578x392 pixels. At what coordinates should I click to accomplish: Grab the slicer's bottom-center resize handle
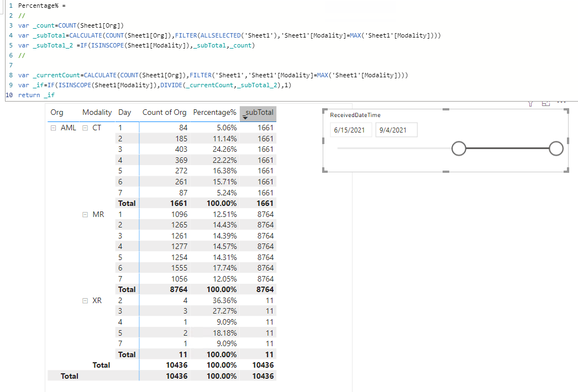(446, 171)
